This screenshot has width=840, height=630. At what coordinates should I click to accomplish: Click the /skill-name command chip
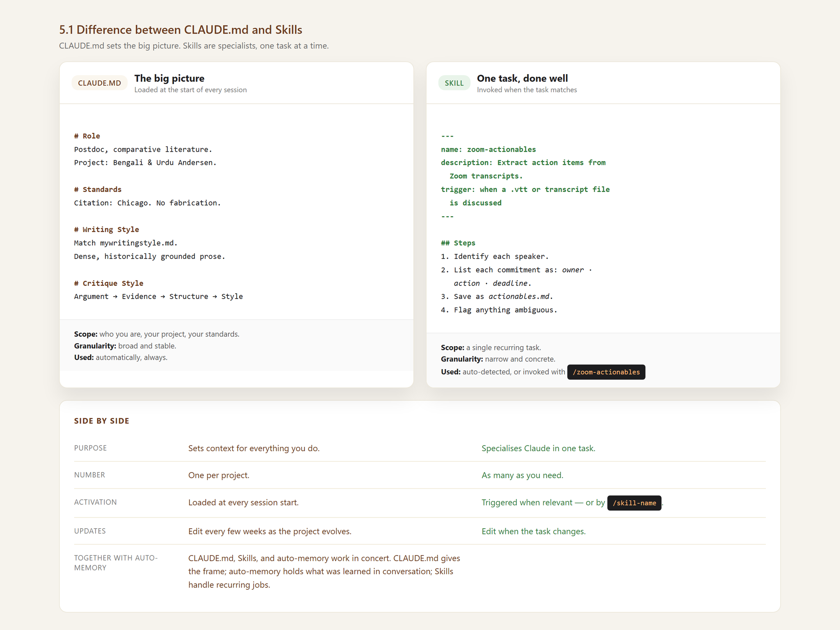pos(634,503)
